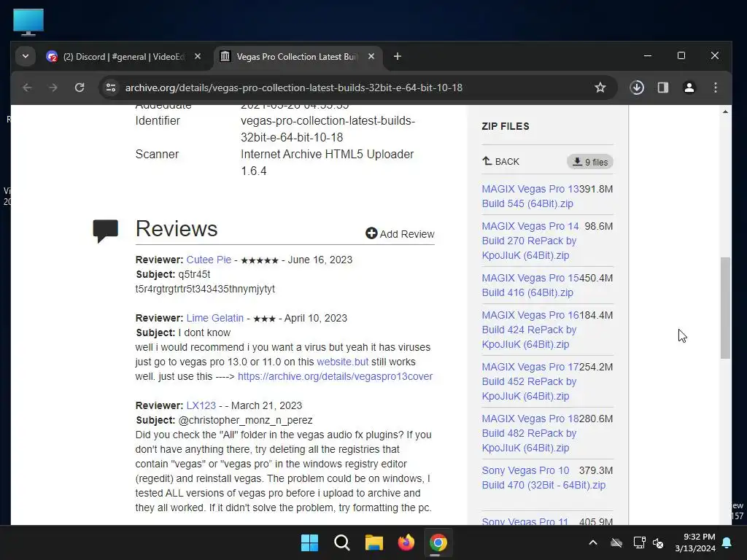Close the Discord tab
Viewport: 747px width, 560px height.
(x=198, y=57)
